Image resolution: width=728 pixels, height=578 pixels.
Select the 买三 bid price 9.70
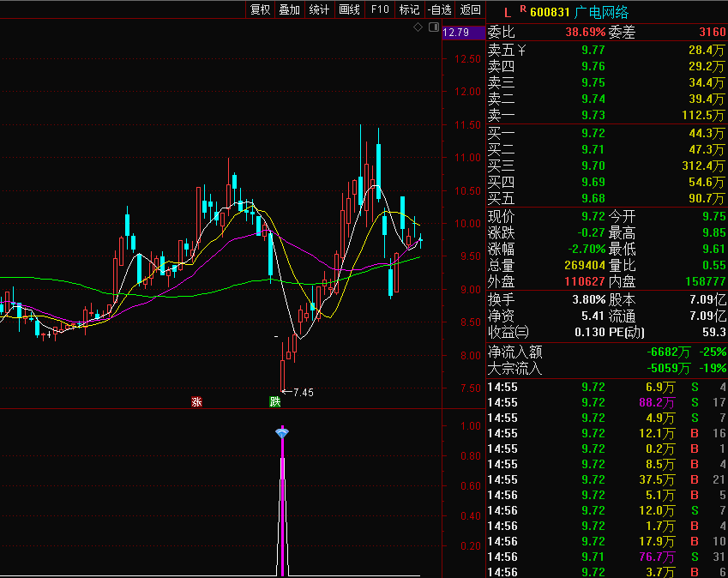(x=593, y=166)
